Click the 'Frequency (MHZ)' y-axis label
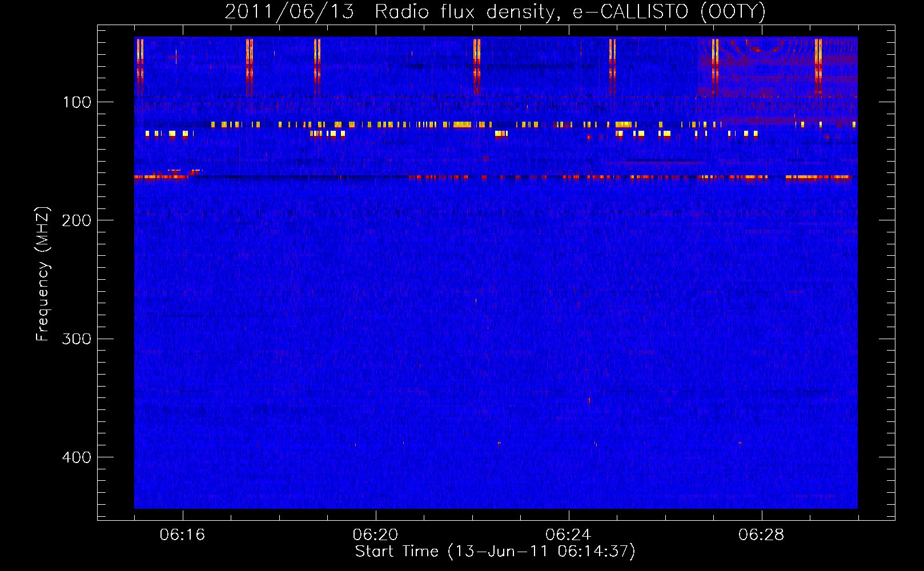Image resolution: width=924 pixels, height=571 pixels. [x=43, y=274]
